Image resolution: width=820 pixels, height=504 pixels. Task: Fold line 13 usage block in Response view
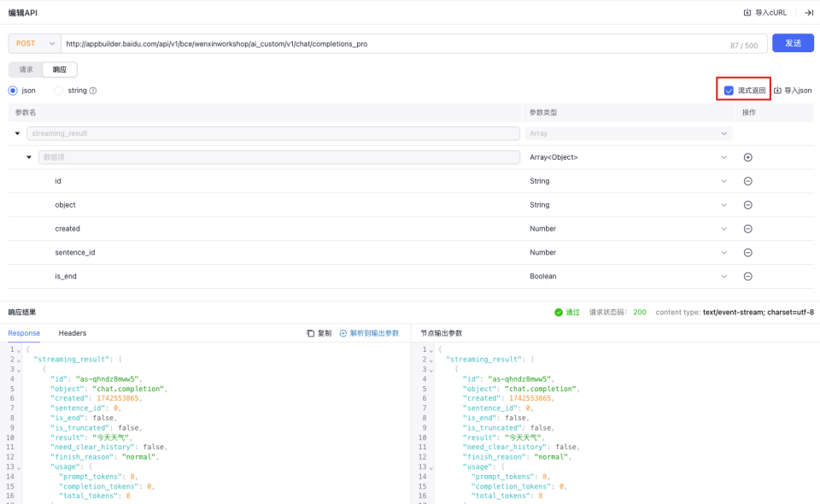(x=19, y=467)
